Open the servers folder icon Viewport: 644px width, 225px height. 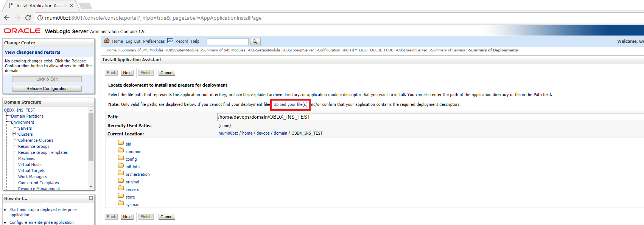point(121,188)
